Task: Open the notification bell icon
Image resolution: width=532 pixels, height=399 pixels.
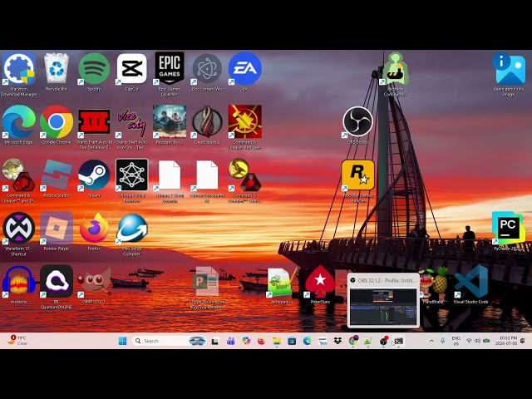Action: click(523, 341)
